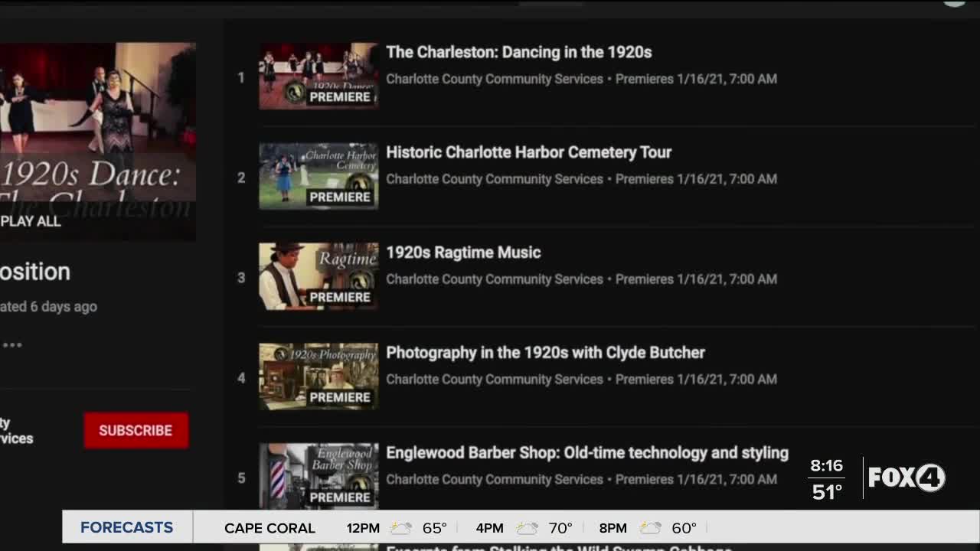This screenshot has height=551, width=980.
Task: Visit Charlotte County Community Services under Clyde Butcher video
Action: pos(495,380)
